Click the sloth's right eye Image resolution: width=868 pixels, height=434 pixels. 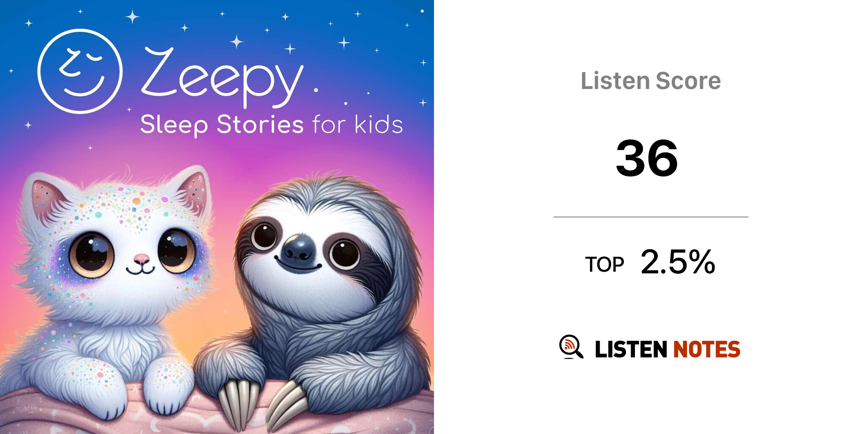(x=344, y=253)
